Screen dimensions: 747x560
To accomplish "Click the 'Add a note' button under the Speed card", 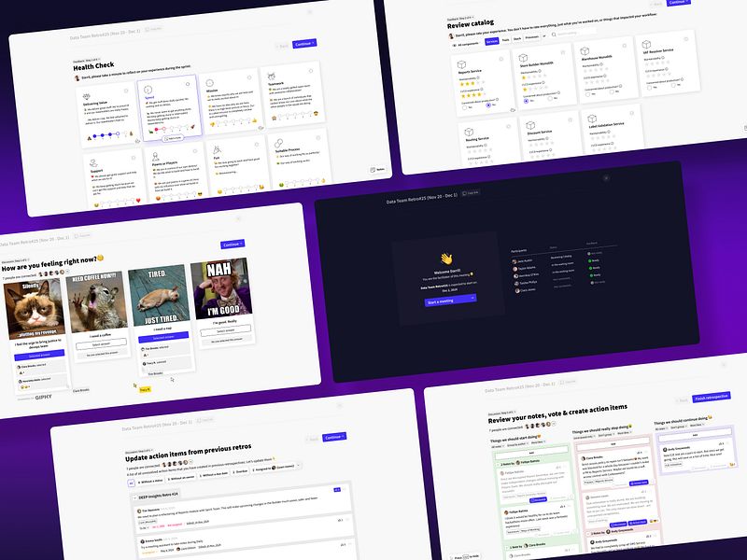I will coord(173,138).
